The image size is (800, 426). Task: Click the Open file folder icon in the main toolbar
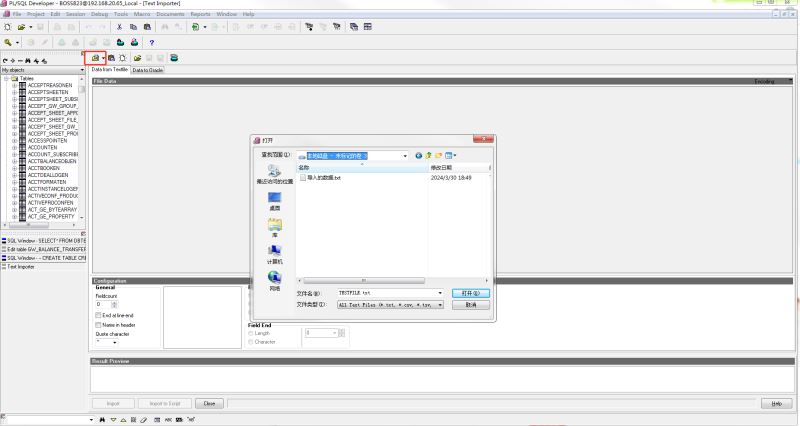tap(21, 27)
